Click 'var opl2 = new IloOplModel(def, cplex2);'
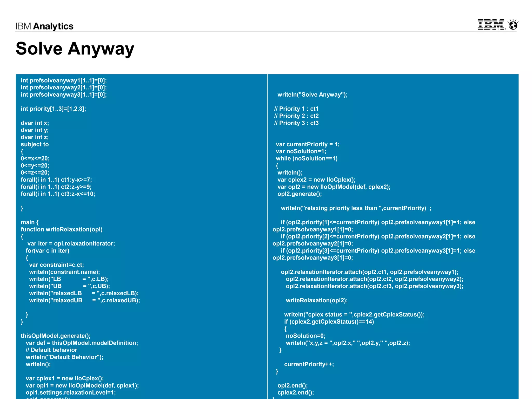Image resolution: width=532 pixels, height=399 pixels. 334,187
